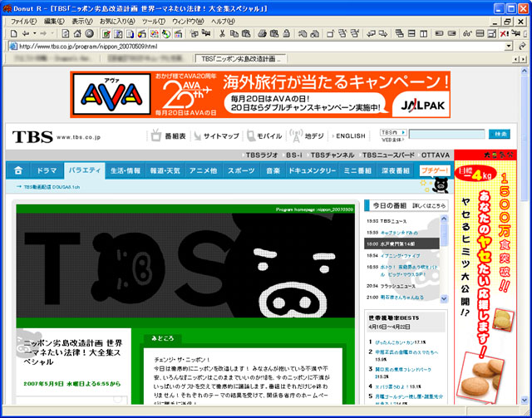Screen dimensions: 532x418
Task: Go to the Home page icon
Action: pyautogui.click(x=77, y=33)
